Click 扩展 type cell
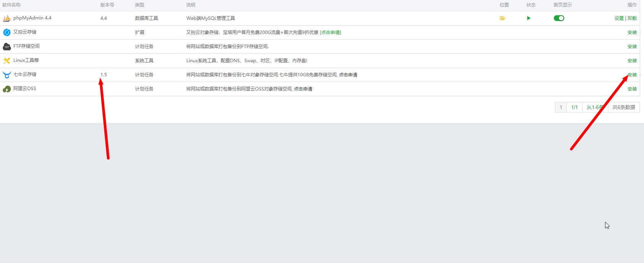Viewport: 644px width, 263px height. coord(140,32)
